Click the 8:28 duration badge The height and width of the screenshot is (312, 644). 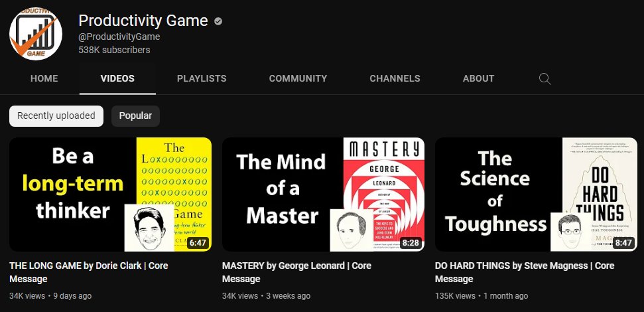pyautogui.click(x=411, y=242)
